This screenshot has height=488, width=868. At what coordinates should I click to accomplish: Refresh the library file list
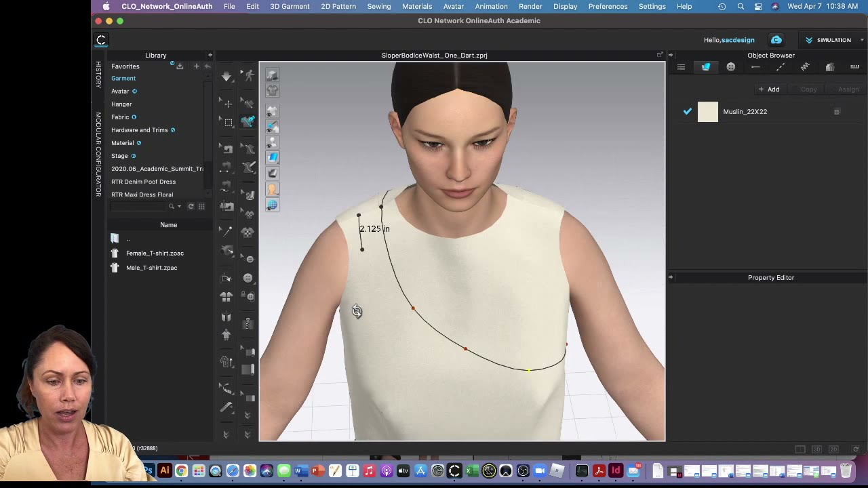click(x=191, y=207)
